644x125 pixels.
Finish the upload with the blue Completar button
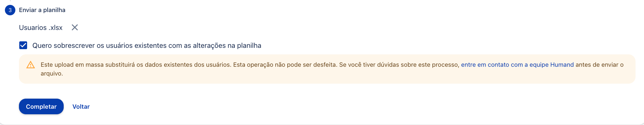tap(41, 106)
